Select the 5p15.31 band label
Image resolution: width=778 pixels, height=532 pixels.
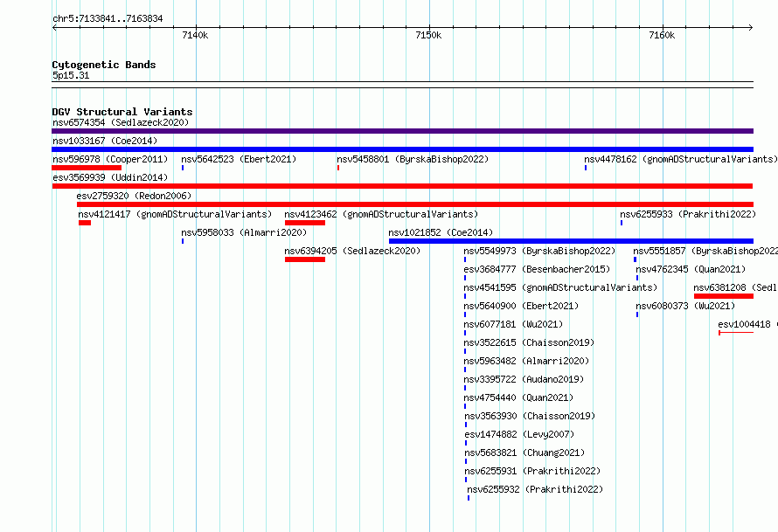tap(71, 75)
